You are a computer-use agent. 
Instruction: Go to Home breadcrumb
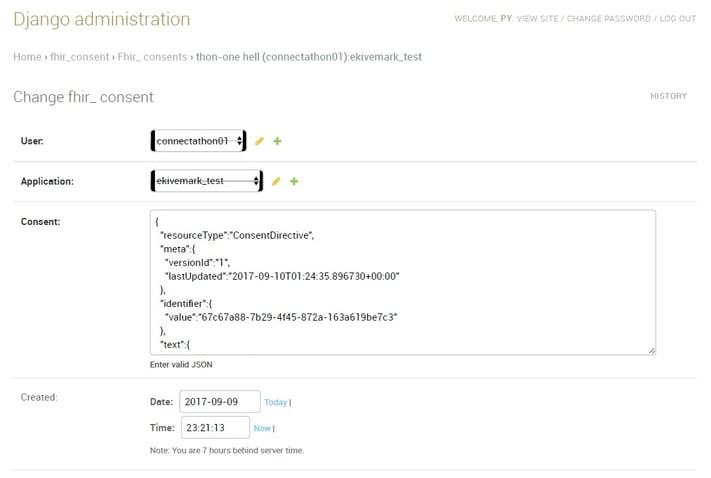27,57
